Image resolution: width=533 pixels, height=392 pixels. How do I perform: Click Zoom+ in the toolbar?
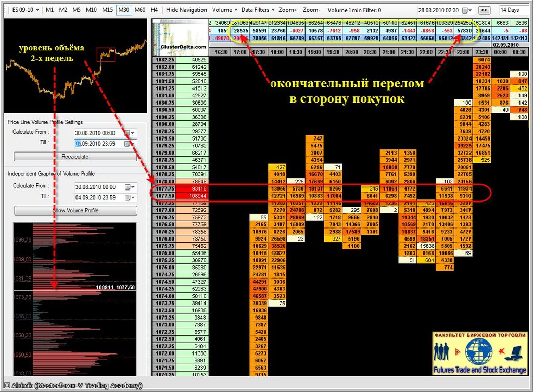288,10
